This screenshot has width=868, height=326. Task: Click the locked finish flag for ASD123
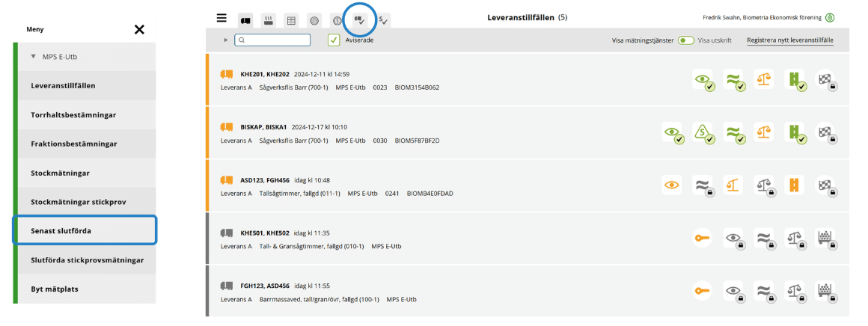826,185
